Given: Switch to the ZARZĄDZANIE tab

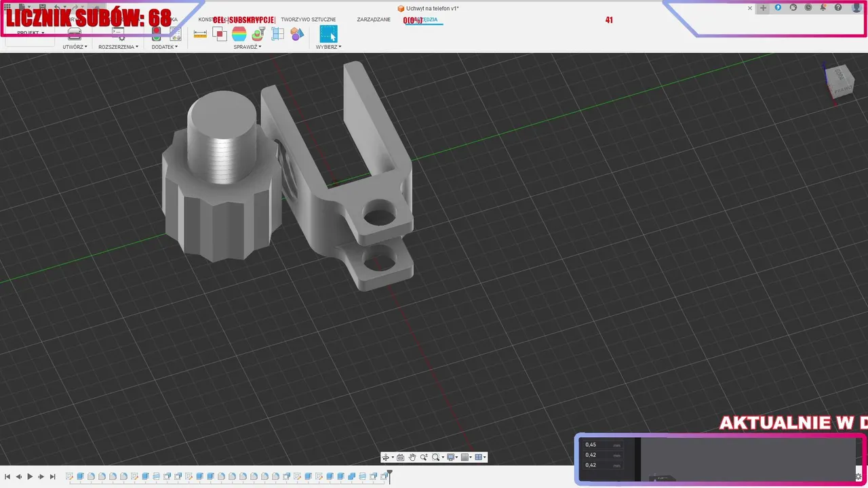Looking at the screenshot, I should pos(374,20).
